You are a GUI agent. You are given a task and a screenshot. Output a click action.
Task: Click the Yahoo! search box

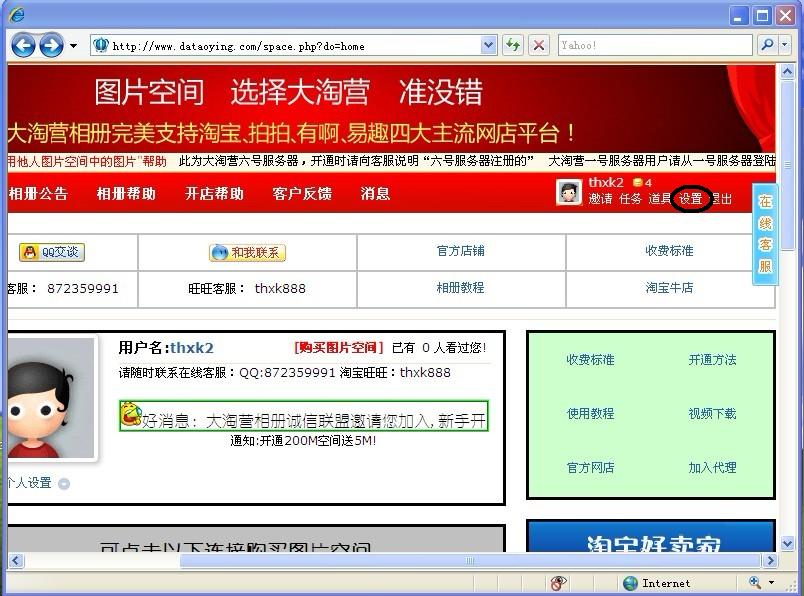655,46
